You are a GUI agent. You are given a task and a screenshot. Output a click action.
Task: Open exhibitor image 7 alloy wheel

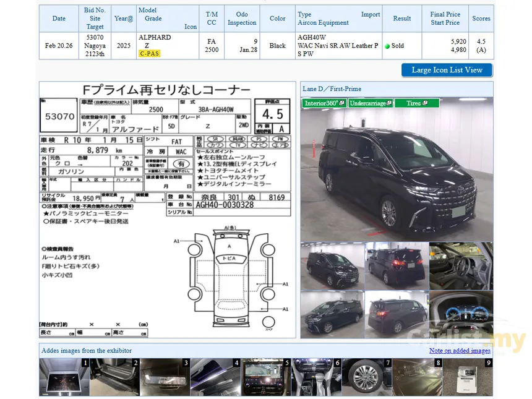pos(366,377)
